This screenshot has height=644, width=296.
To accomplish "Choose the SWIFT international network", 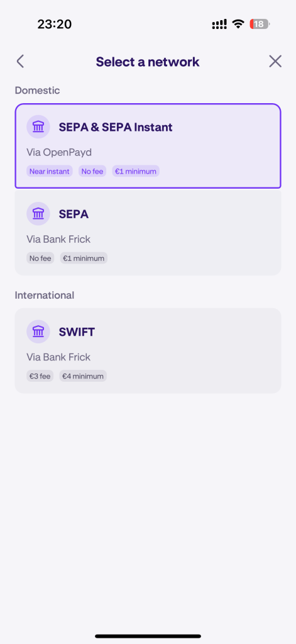I will click(x=148, y=350).
